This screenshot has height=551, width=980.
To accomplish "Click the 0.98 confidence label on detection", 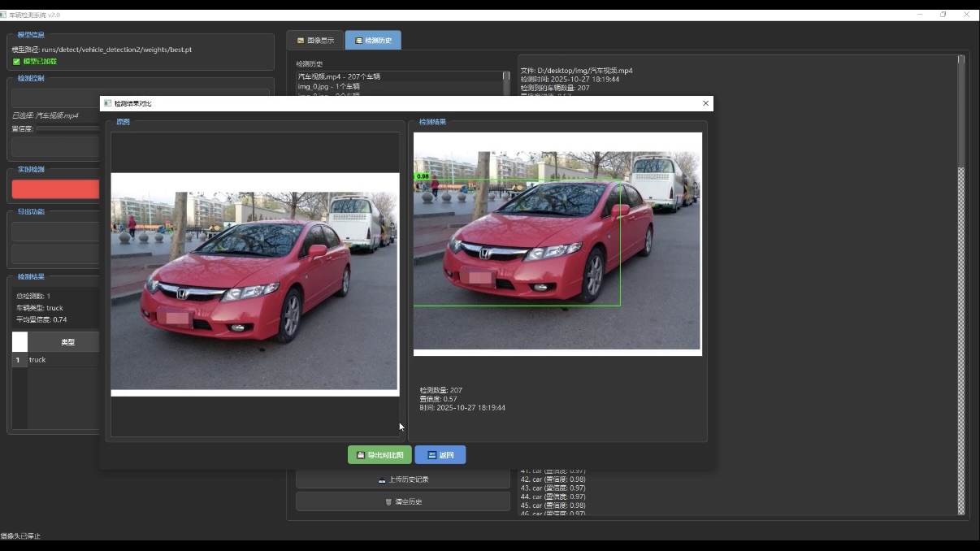I will click(x=422, y=176).
